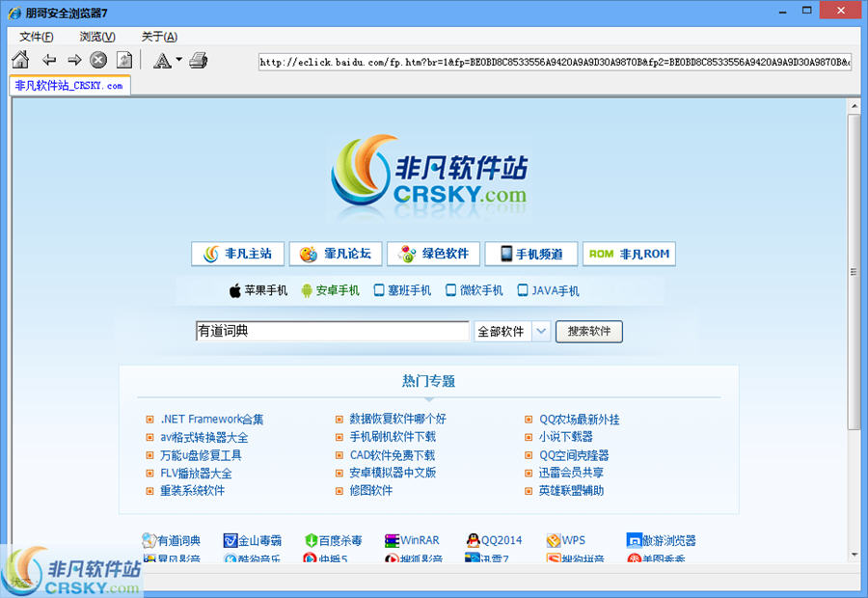The image size is (868, 598).
Task: Click the vertical scrollbar up arrow
Action: [x=854, y=105]
